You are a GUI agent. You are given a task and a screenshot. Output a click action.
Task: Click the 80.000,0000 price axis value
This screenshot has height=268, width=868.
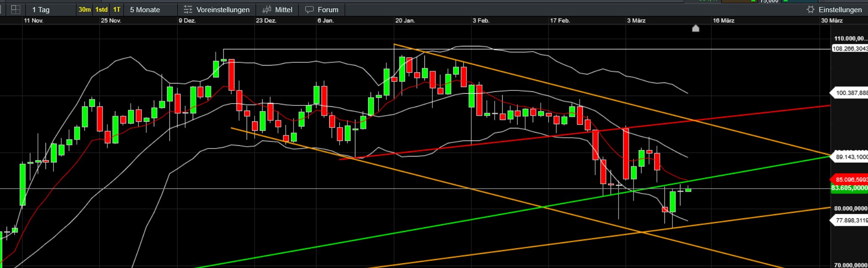click(x=851, y=208)
